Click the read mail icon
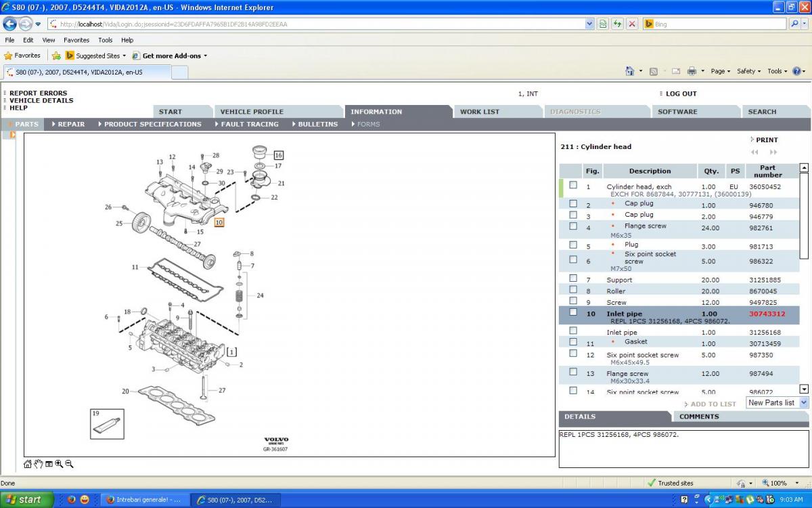The height and width of the screenshot is (508, 812). (x=675, y=71)
